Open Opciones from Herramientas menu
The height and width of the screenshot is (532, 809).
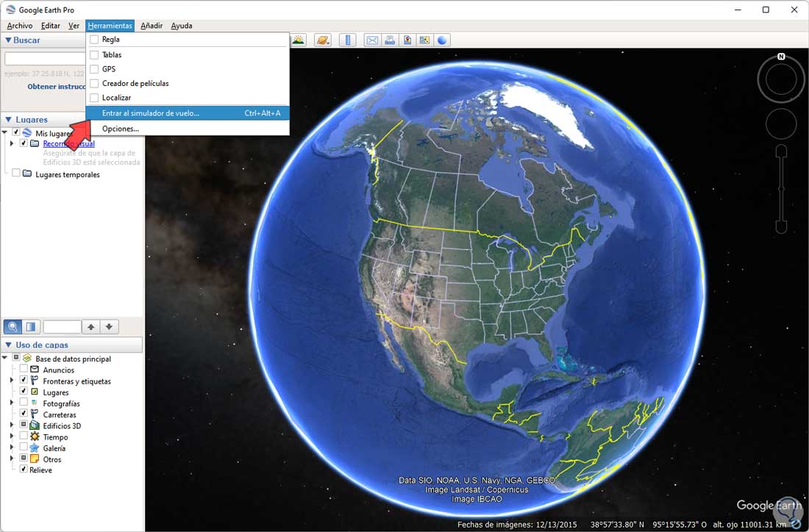coord(188,129)
